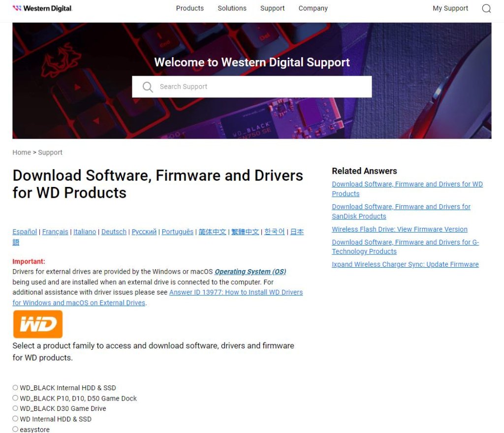Viewport: 504px width, 433px height.
Task: Open the Solutions navigation menu
Action: click(232, 8)
